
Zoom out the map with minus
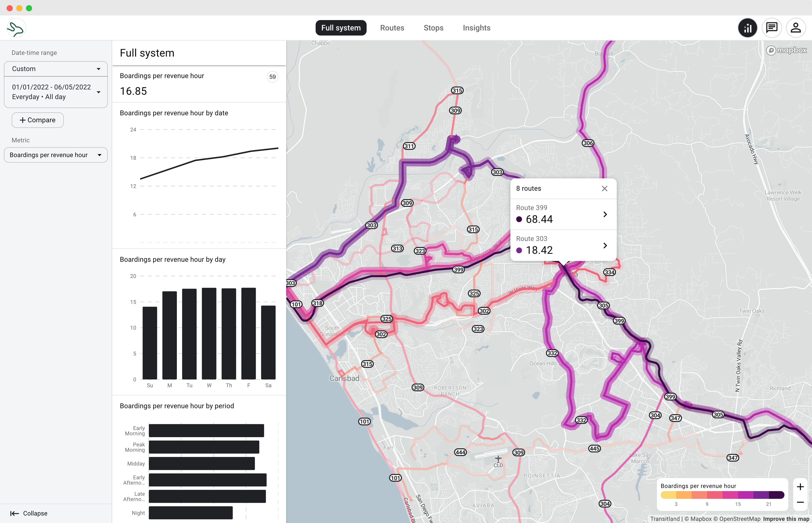[800, 502]
